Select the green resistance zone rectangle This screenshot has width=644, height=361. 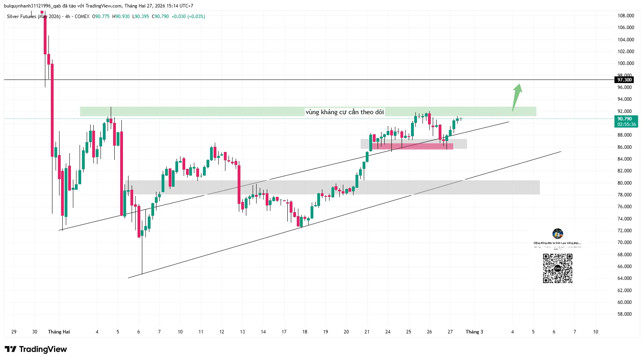(197, 111)
